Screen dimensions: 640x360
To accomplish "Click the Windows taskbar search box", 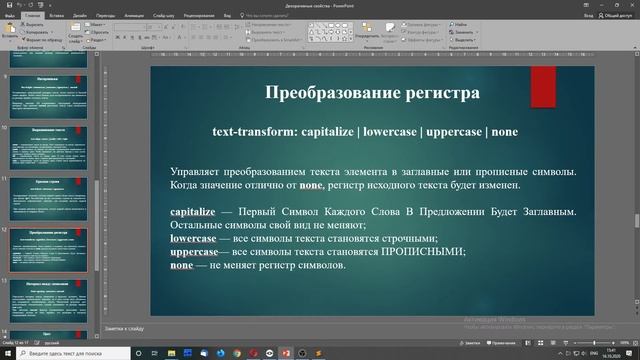I will pyautogui.click(x=73, y=353).
